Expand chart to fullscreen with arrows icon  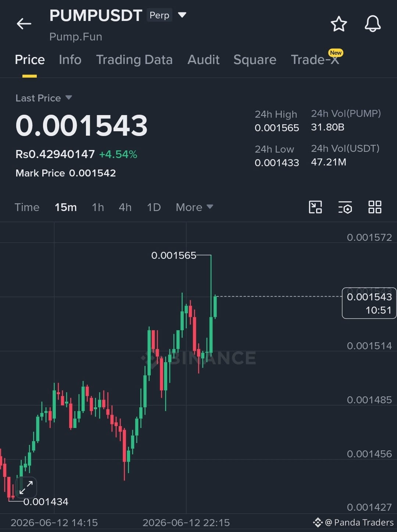[26, 488]
